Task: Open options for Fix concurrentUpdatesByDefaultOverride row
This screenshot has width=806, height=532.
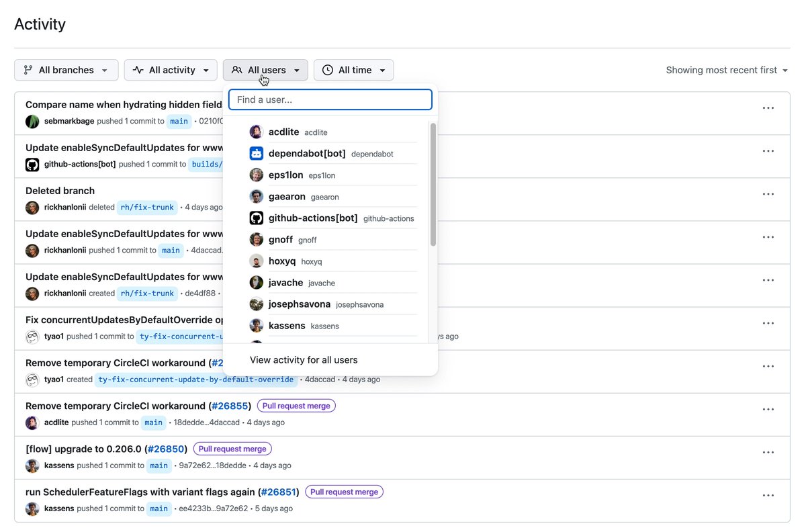Action: (x=768, y=323)
